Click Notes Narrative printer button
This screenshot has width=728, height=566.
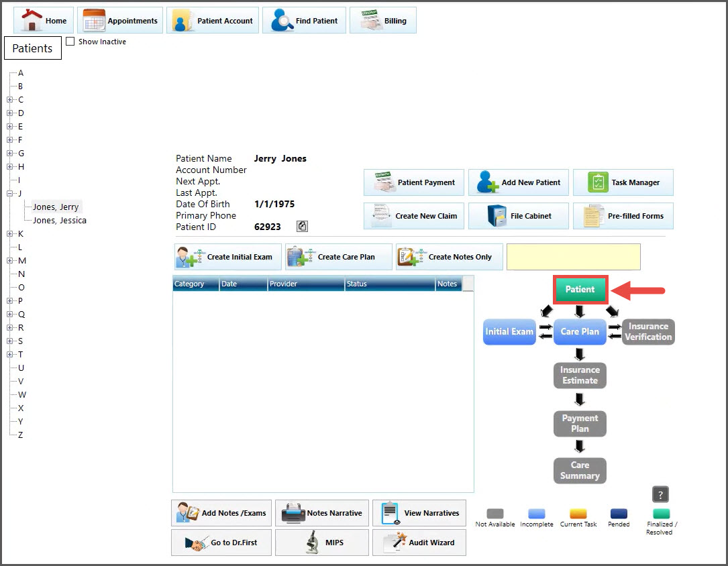point(322,512)
